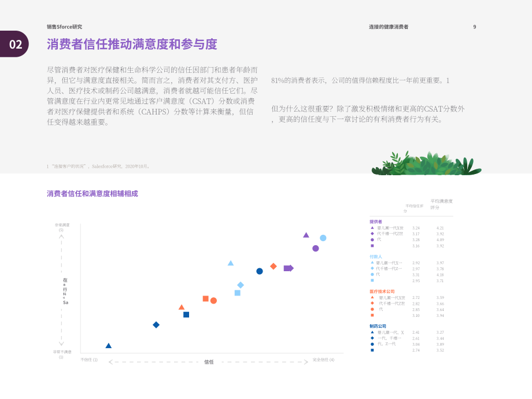Click the dark blue square icon in the legend
The image size is (532, 399).
[372, 350]
